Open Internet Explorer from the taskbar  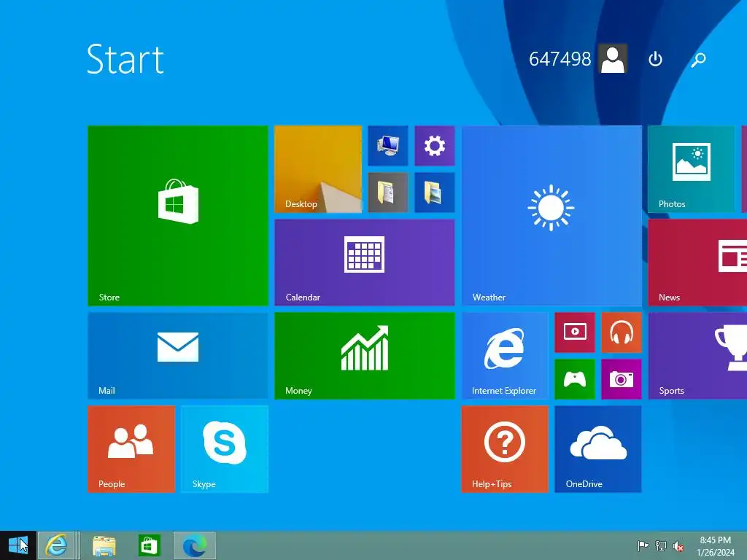click(56, 545)
